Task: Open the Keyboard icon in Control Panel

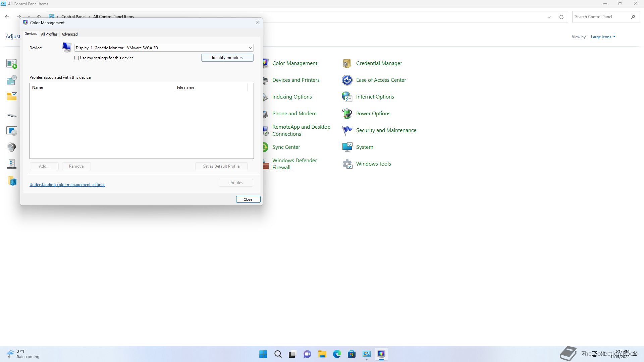Action: [12, 115]
